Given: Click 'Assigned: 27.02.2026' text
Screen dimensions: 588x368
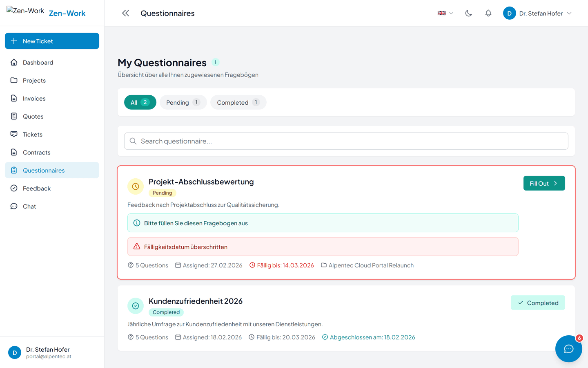Looking at the screenshot, I should pos(209,265).
